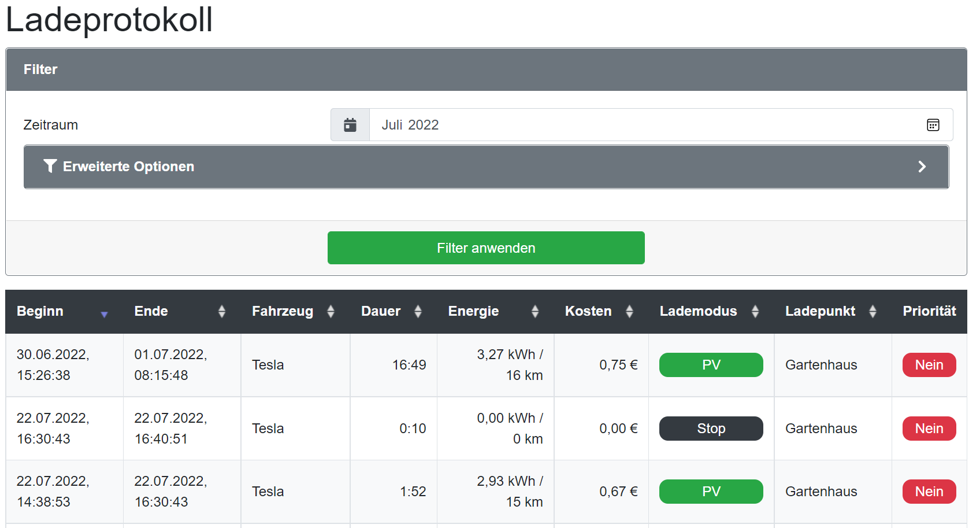Sort by Ende using its sort arrows

point(222,312)
